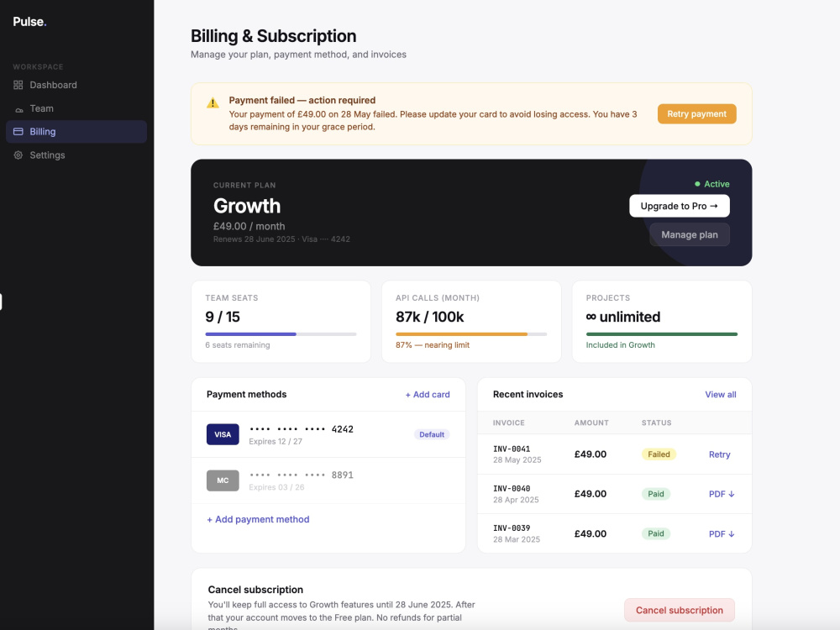The width and height of the screenshot is (840, 630).
Task: Click the Team Seats progress bar
Action: coord(281,334)
